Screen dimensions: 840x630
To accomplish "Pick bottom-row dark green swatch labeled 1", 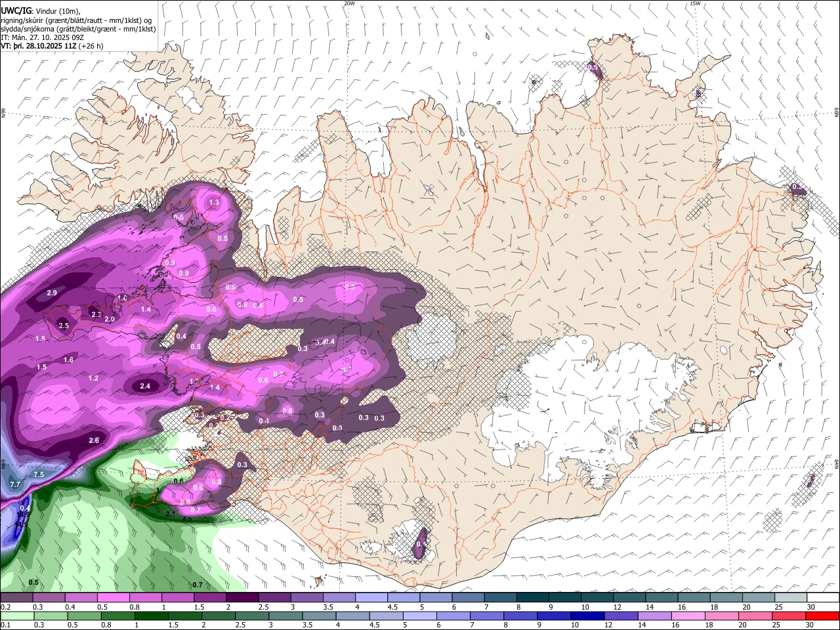I will [151, 616].
